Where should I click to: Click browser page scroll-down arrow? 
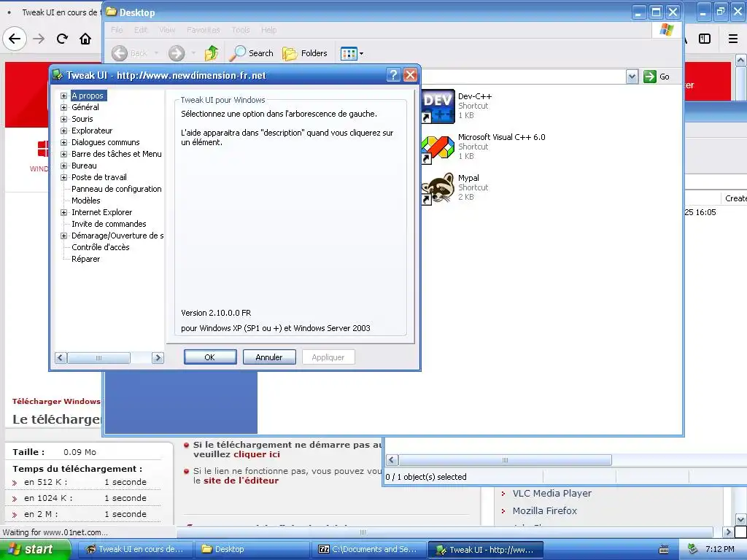(x=740, y=519)
